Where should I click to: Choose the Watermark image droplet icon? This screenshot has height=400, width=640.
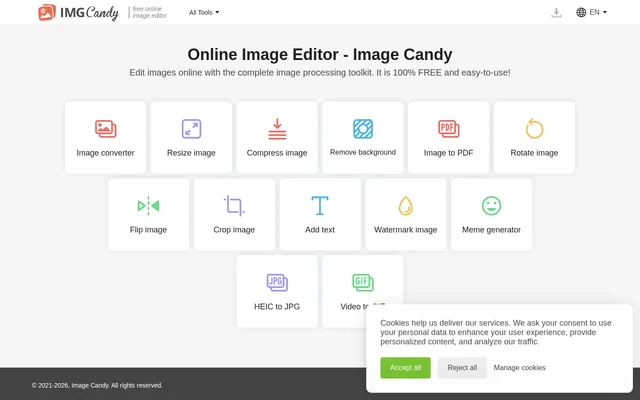click(405, 206)
